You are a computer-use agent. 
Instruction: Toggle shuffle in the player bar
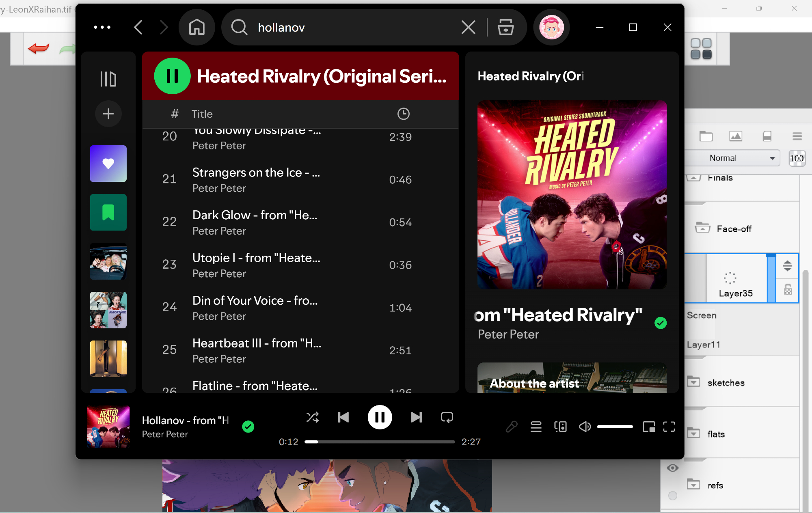coord(312,417)
